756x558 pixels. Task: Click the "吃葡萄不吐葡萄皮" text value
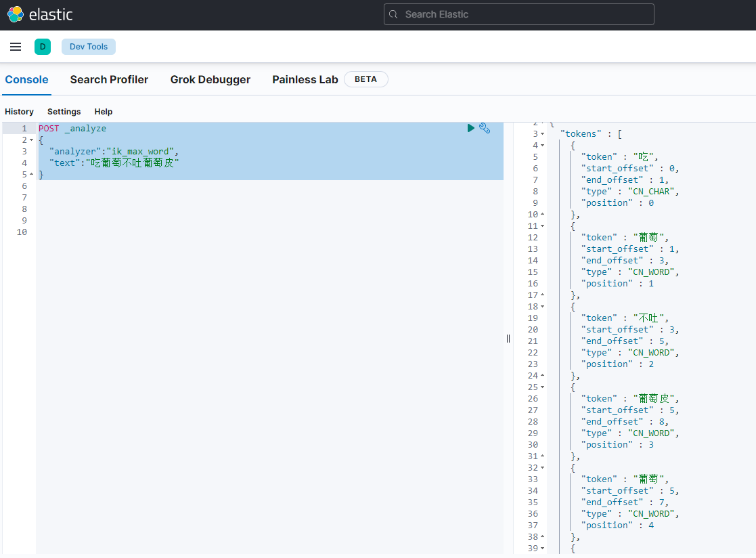pos(133,163)
